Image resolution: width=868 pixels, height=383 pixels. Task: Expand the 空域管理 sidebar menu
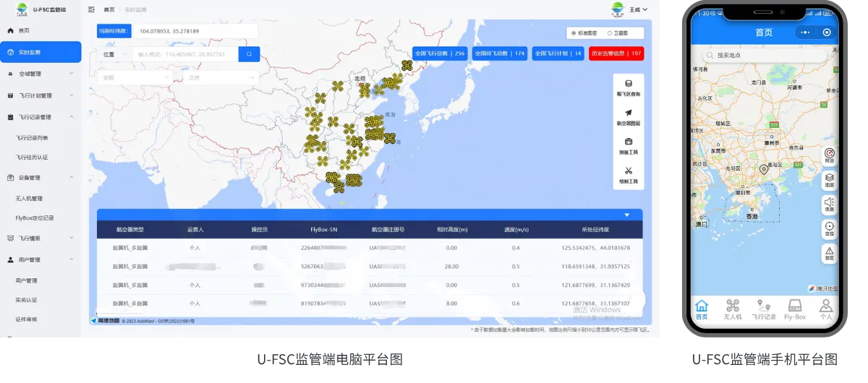click(x=41, y=74)
